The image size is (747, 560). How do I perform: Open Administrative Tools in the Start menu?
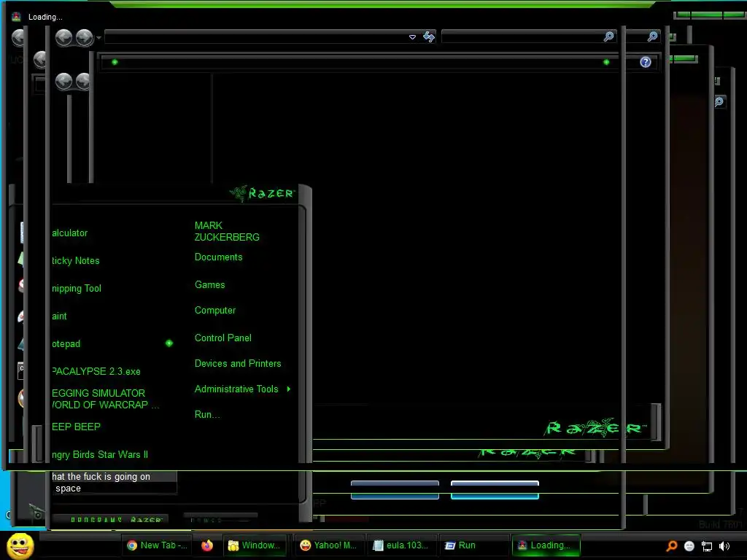236,389
